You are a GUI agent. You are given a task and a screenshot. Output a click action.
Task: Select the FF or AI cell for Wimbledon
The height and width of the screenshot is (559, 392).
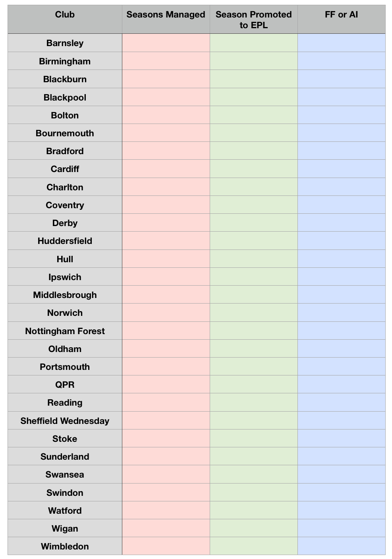[342, 546]
